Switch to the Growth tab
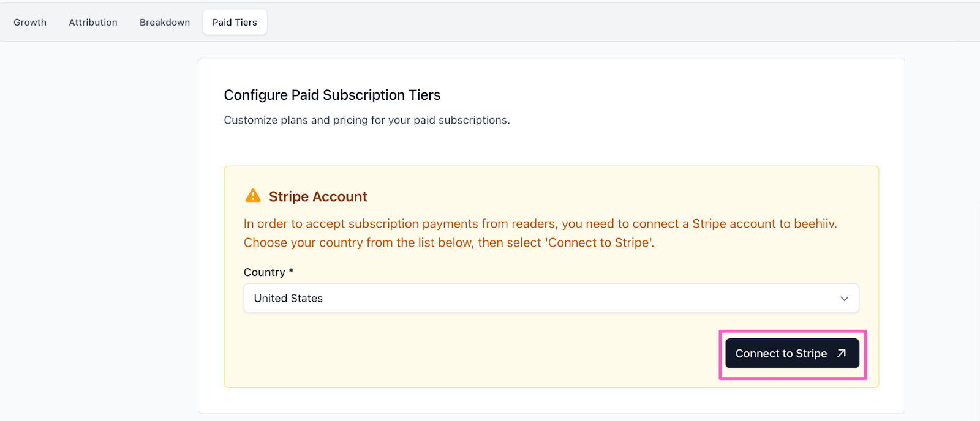980x421 pixels. [30, 23]
